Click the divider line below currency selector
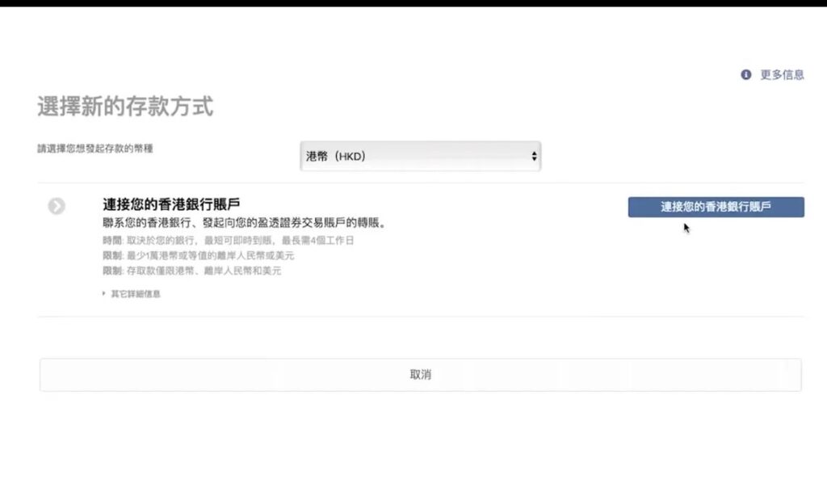827x504 pixels. point(420,183)
